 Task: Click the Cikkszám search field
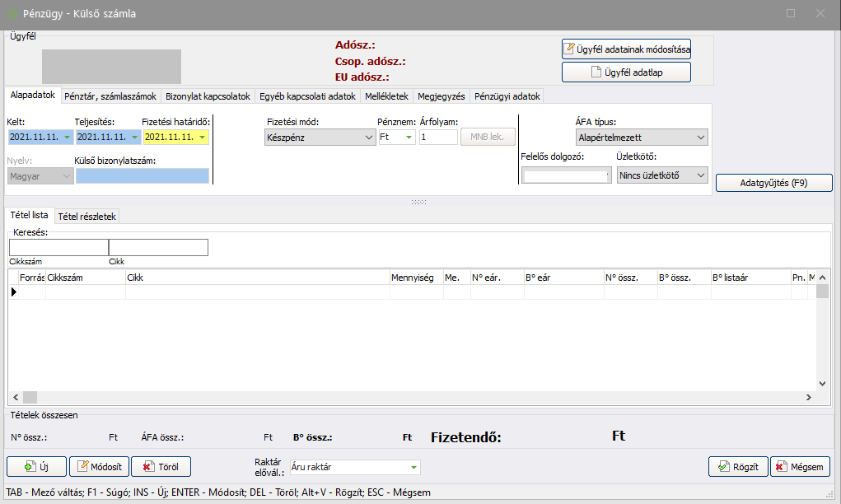pos(58,248)
